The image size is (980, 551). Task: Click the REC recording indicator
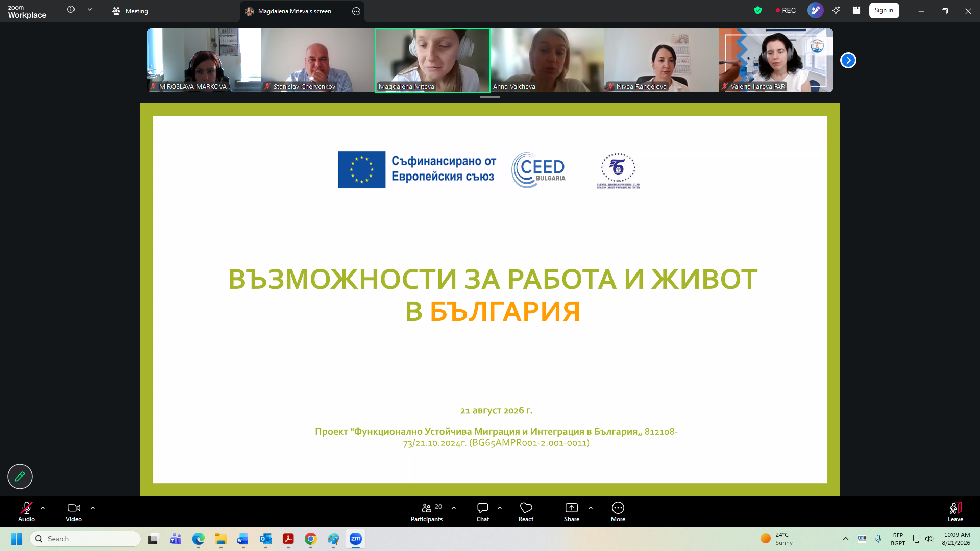pyautogui.click(x=786, y=10)
